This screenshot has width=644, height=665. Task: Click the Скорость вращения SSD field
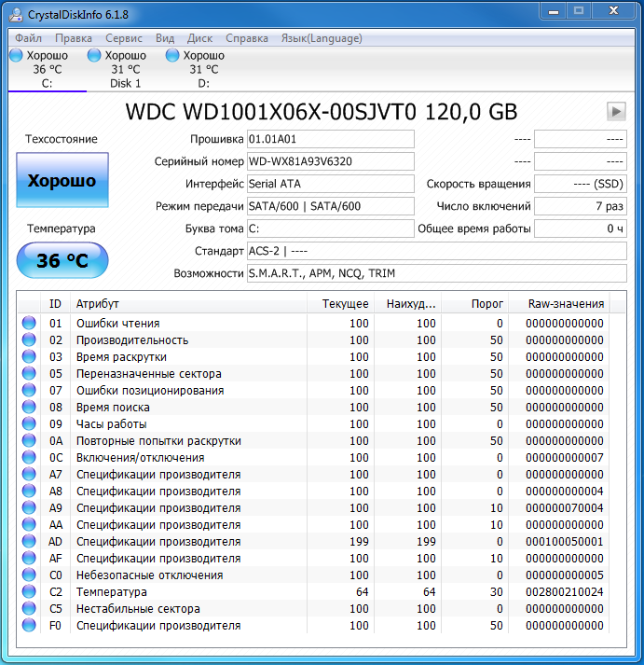coord(581,184)
